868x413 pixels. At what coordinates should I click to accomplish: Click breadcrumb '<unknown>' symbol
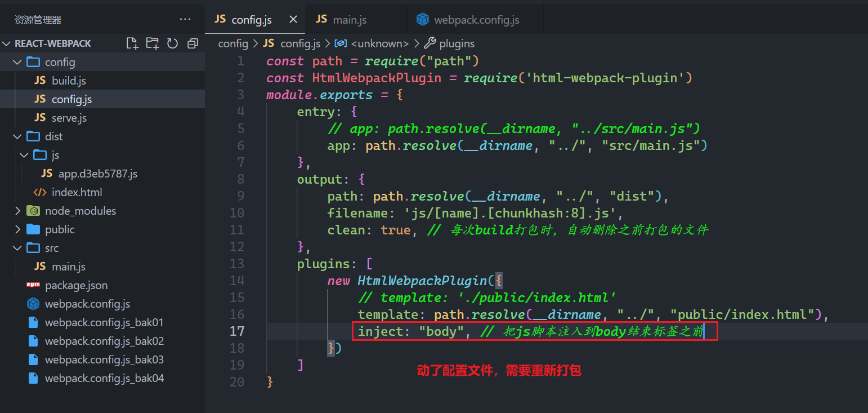(x=380, y=43)
